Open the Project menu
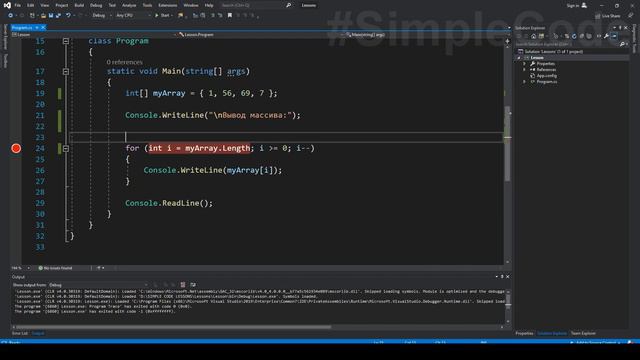Image resolution: width=640 pixels, height=360 pixels. pyautogui.click(x=62, y=5)
